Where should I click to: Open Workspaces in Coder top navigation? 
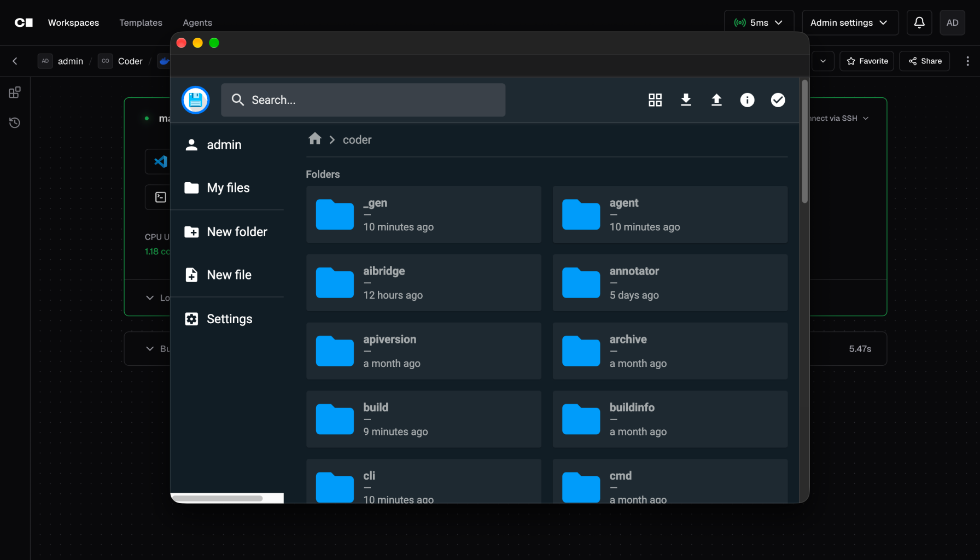click(x=73, y=22)
